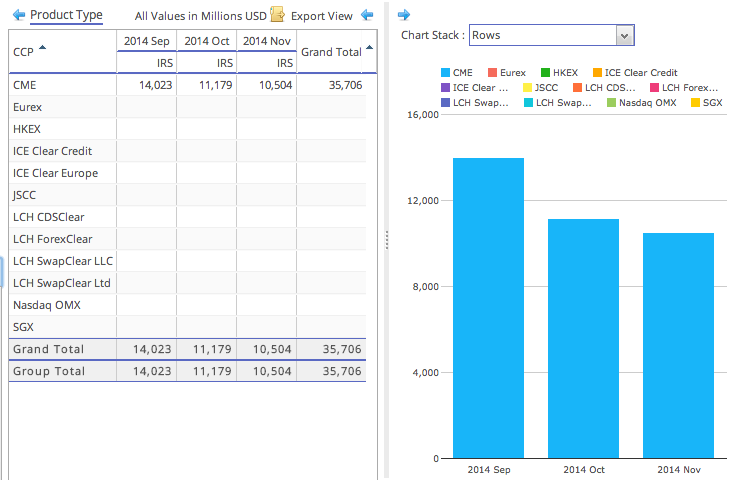This screenshot has width=752, height=480.
Task: Toggle ICE Clear Credit legend entry
Action: point(635,72)
